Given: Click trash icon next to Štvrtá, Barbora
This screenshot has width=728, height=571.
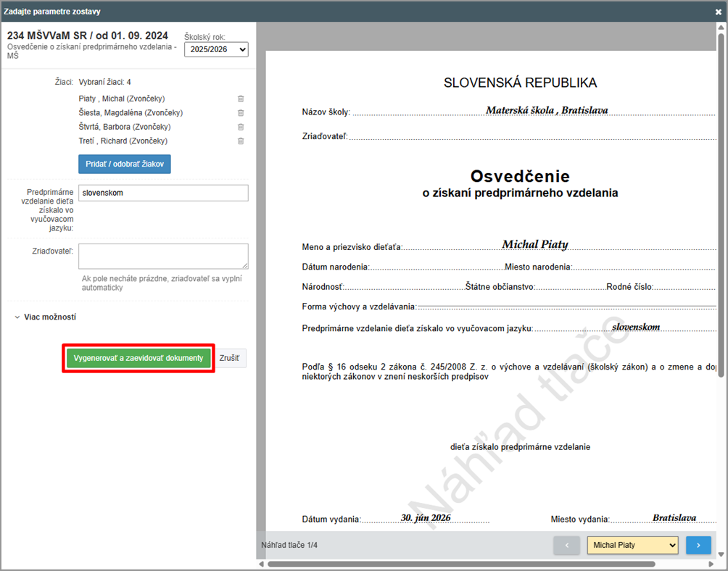Looking at the screenshot, I should [241, 127].
